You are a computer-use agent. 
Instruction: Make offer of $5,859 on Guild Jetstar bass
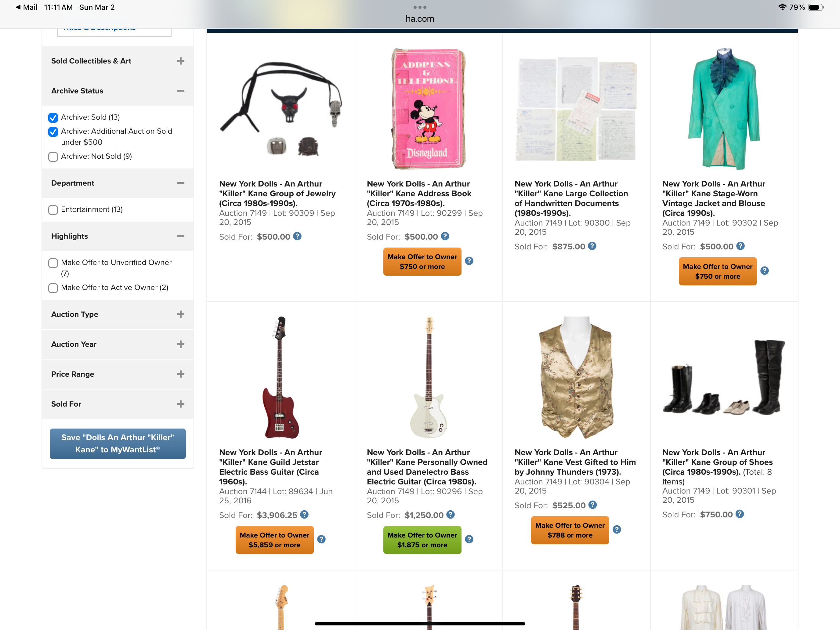pyautogui.click(x=275, y=540)
